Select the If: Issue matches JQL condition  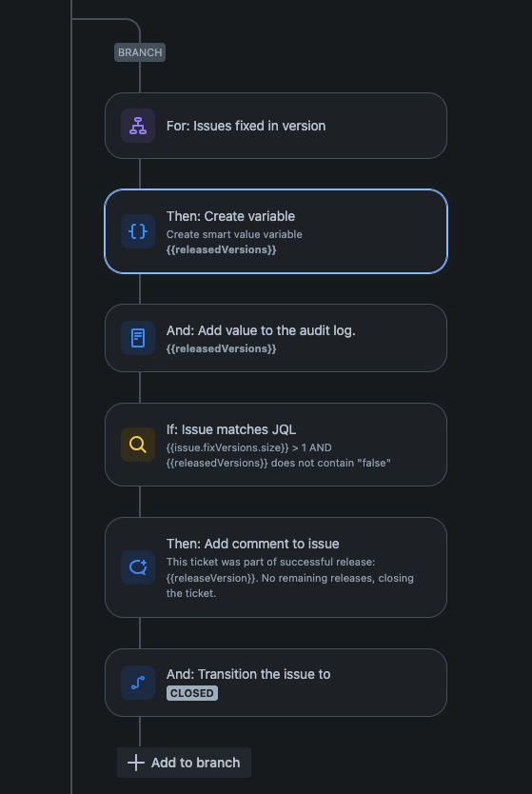(x=276, y=445)
